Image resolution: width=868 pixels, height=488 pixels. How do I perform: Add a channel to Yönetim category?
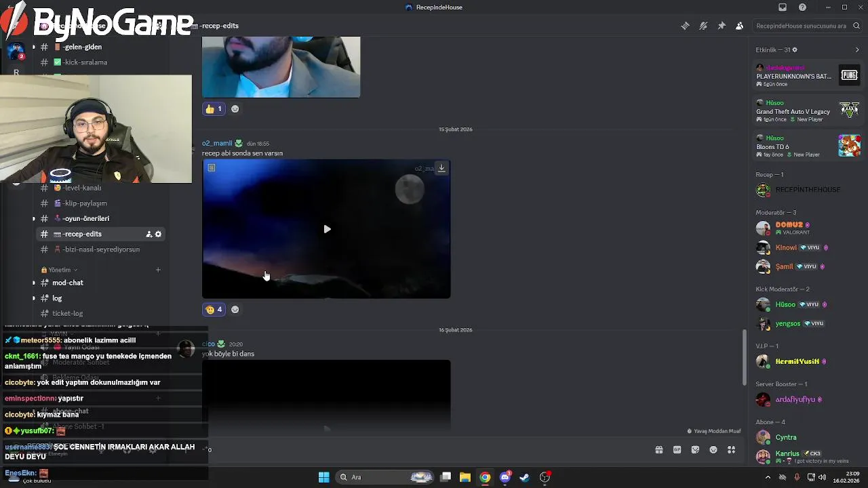[158, 270]
